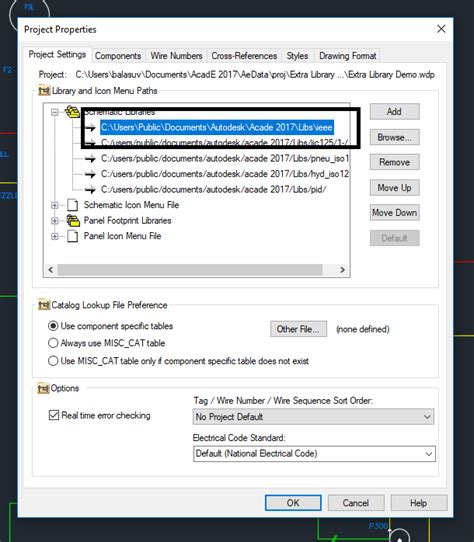Viewport: 474px width, 542px height.
Task: Click the library list horizontal scrollbar thumb
Action: pyautogui.click(x=190, y=270)
